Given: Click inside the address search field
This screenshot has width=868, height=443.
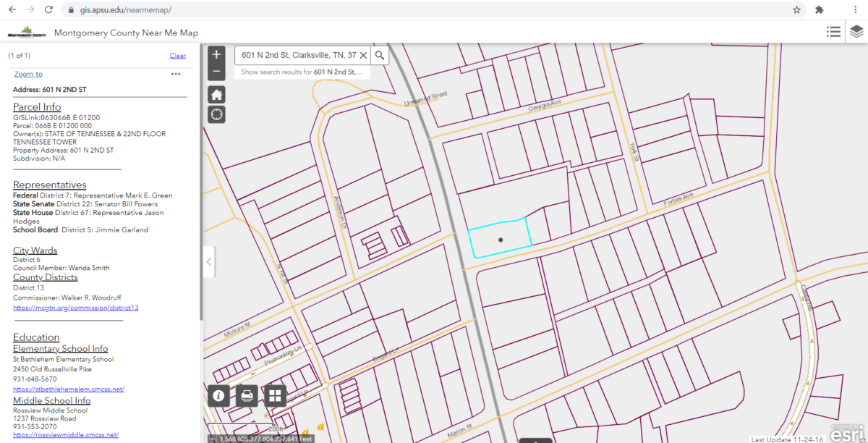Looking at the screenshot, I should [x=297, y=56].
